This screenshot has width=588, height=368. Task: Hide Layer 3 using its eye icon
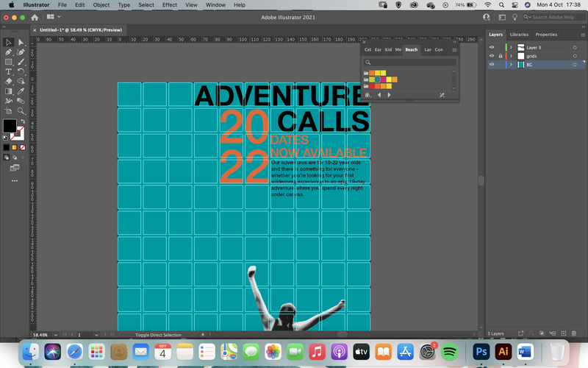492,47
